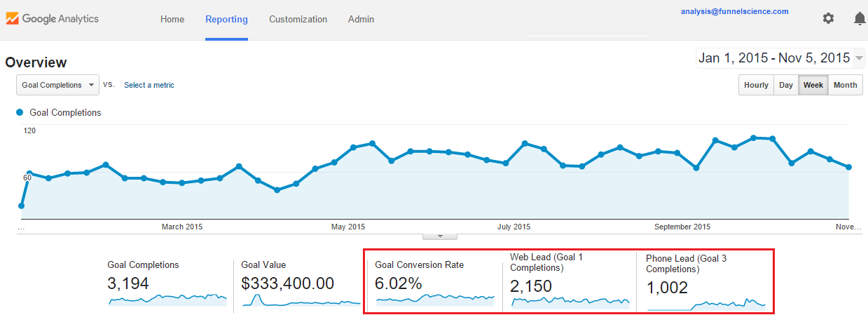Switch the chart to Month view
This screenshot has height=315, width=868.
(845, 85)
